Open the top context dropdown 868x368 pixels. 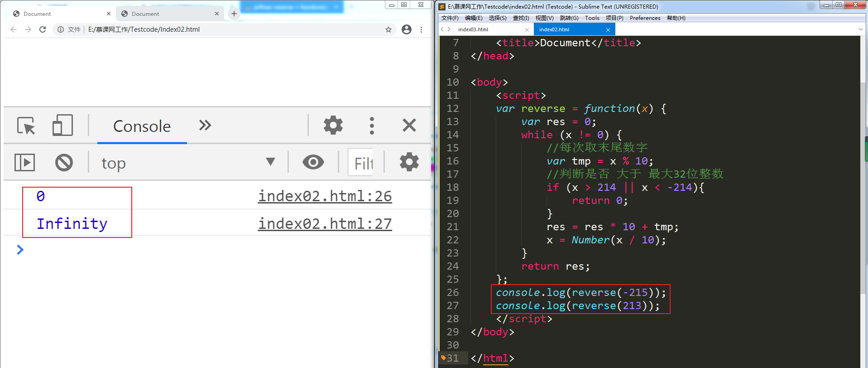coord(188,163)
